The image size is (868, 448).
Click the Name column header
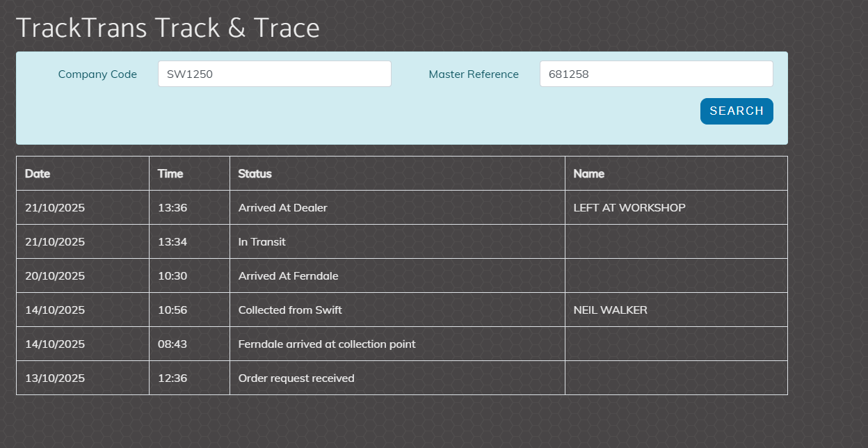click(x=588, y=174)
